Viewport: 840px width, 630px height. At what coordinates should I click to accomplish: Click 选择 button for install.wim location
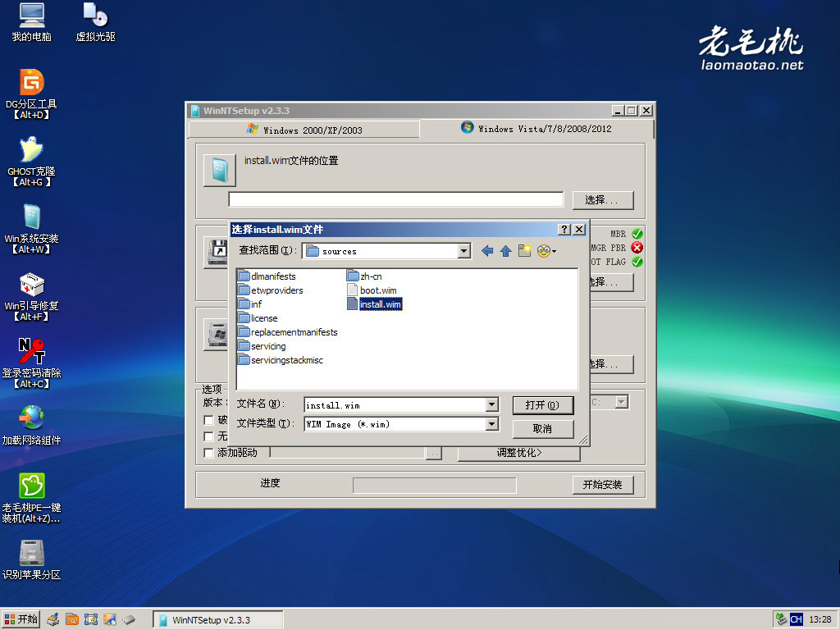pyautogui.click(x=603, y=200)
